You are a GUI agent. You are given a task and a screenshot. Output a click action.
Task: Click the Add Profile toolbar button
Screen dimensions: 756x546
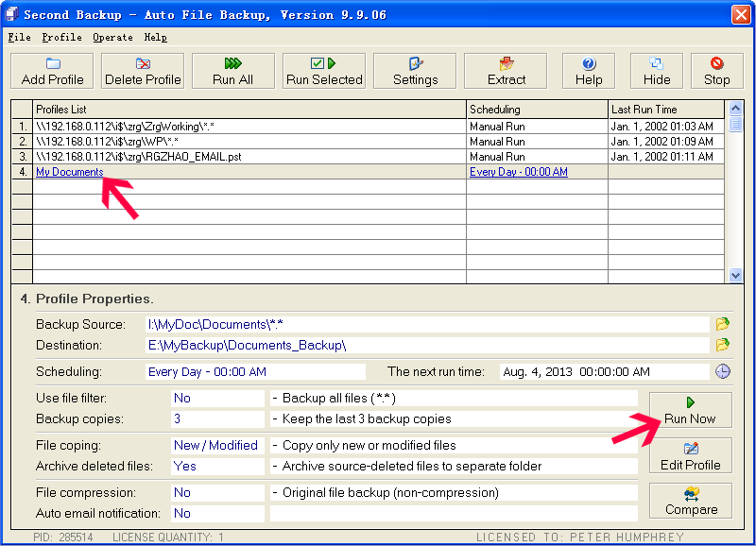point(52,71)
